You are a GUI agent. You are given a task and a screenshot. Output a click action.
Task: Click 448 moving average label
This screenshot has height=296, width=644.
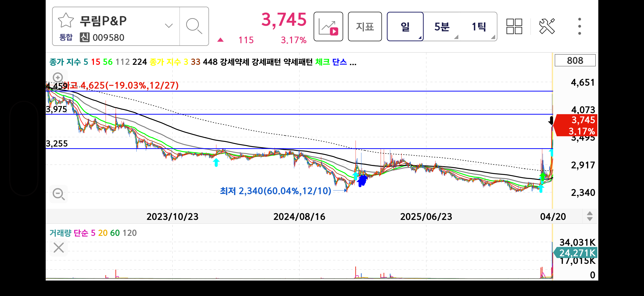[x=210, y=62]
